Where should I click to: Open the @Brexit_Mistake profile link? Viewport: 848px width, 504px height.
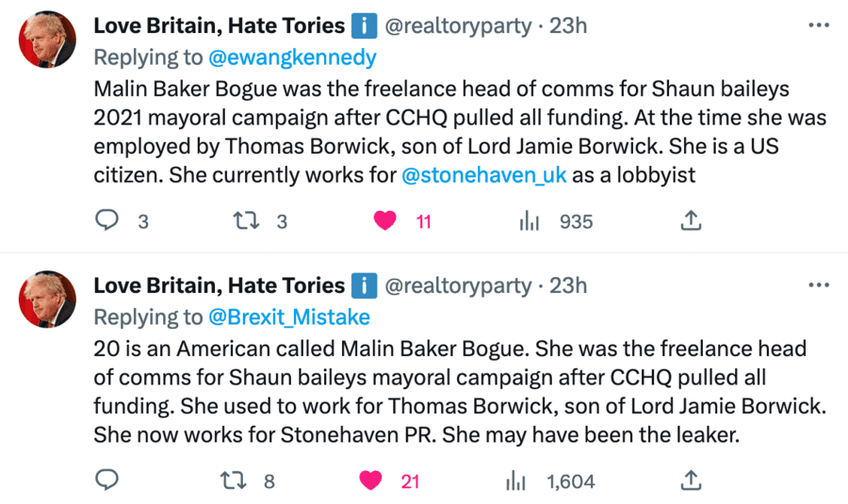pyautogui.click(x=288, y=317)
